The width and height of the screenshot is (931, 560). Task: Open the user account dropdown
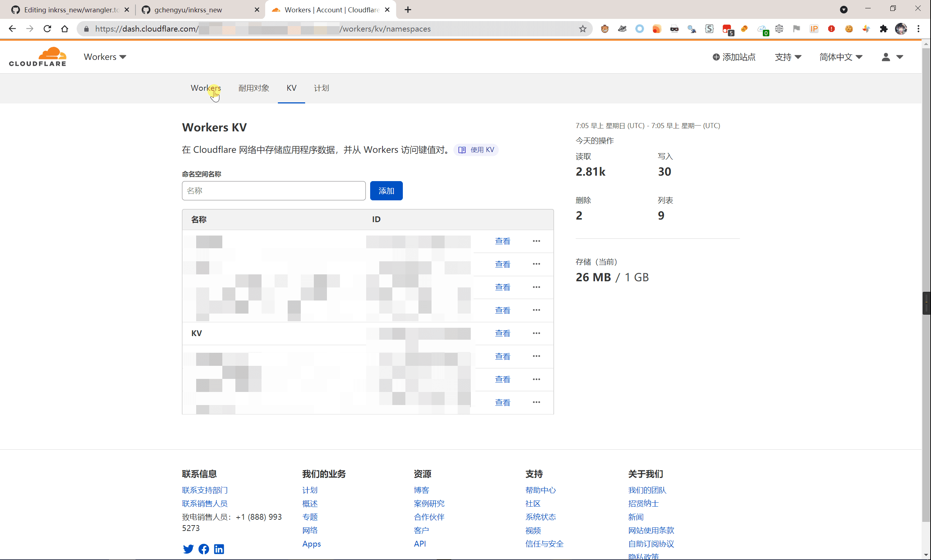pyautogui.click(x=892, y=57)
